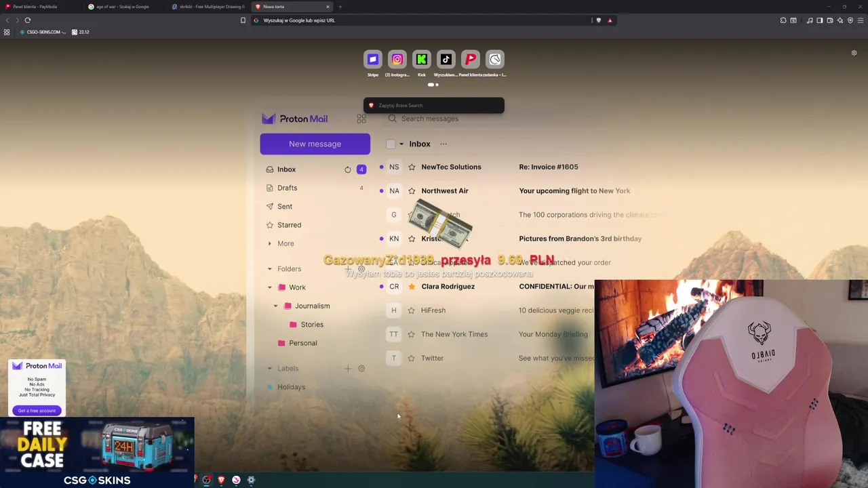Open the Stories folder
This screenshot has width=868, height=488.
312,325
